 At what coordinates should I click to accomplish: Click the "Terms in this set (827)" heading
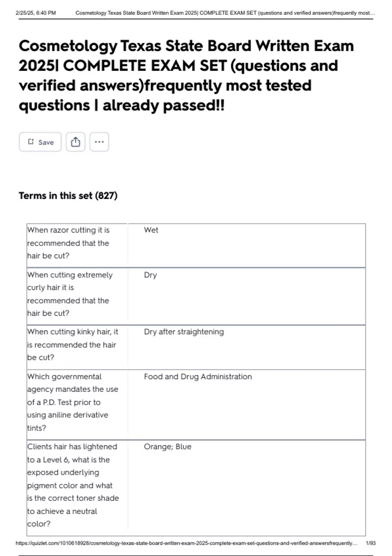[68, 196]
